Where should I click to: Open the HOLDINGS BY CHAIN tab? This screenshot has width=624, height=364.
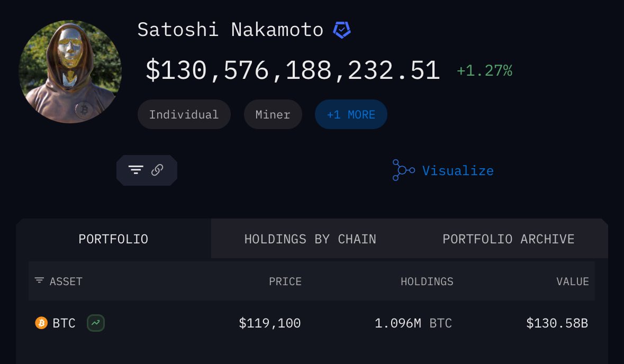(x=310, y=239)
